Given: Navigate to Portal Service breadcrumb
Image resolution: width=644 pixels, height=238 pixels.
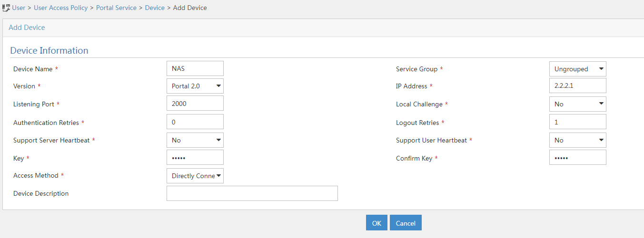Looking at the screenshot, I should [116, 8].
